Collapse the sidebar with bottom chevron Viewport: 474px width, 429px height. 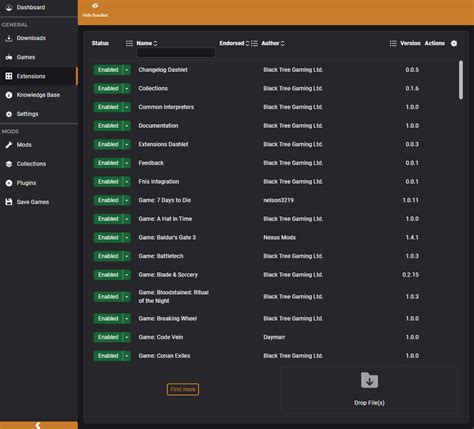(39, 425)
